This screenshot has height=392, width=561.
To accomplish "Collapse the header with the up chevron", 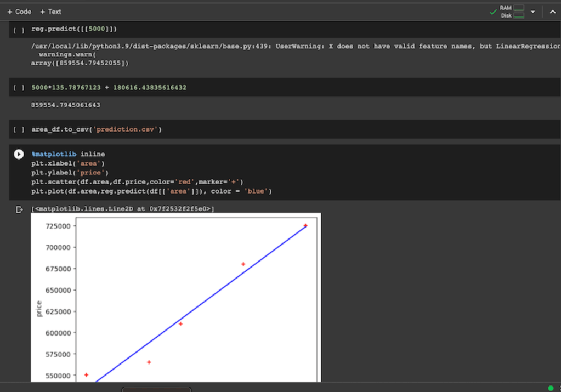I will click(552, 12).
